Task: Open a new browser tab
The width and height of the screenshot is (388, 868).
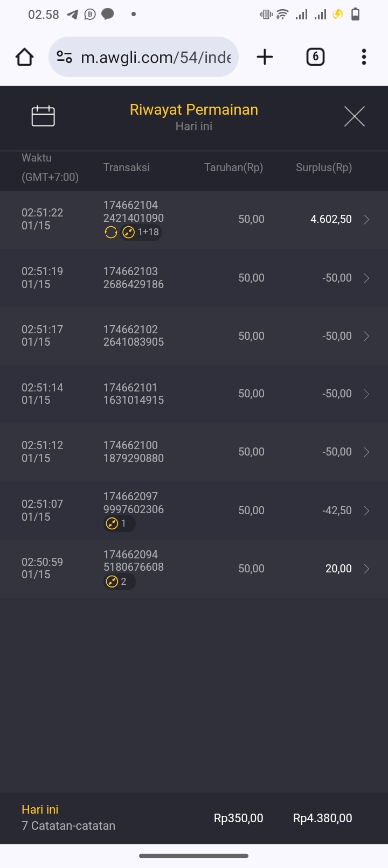Action: point(265,57)
